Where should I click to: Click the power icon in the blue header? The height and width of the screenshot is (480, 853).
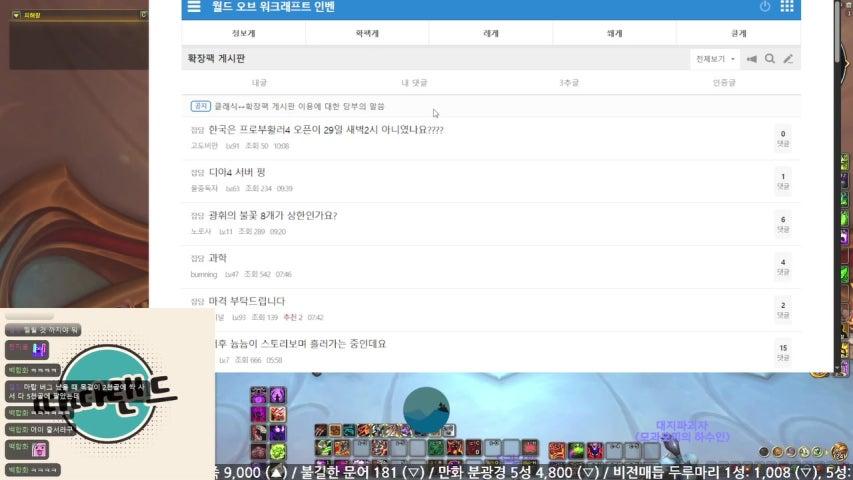pyautogui.click(x=765, y=7)
